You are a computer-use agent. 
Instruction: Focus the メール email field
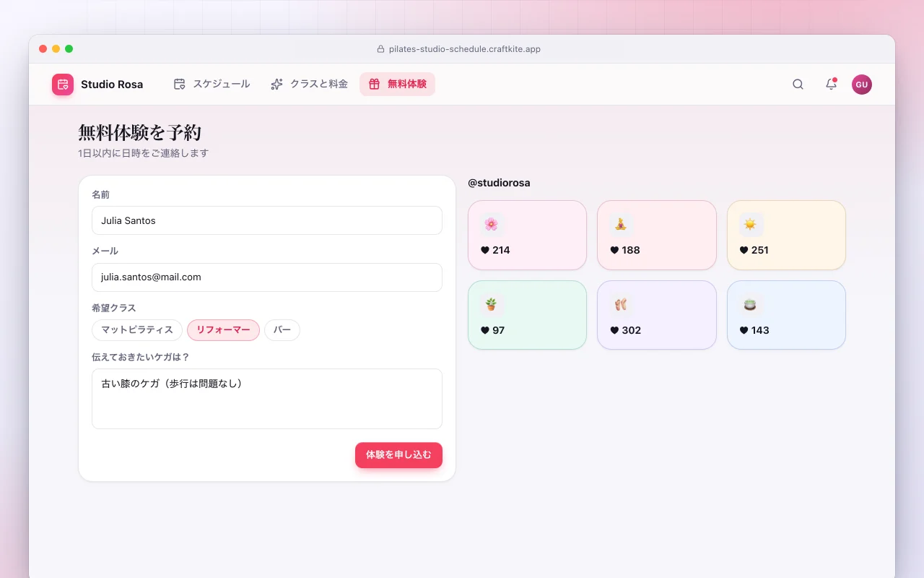pos(267,277)
